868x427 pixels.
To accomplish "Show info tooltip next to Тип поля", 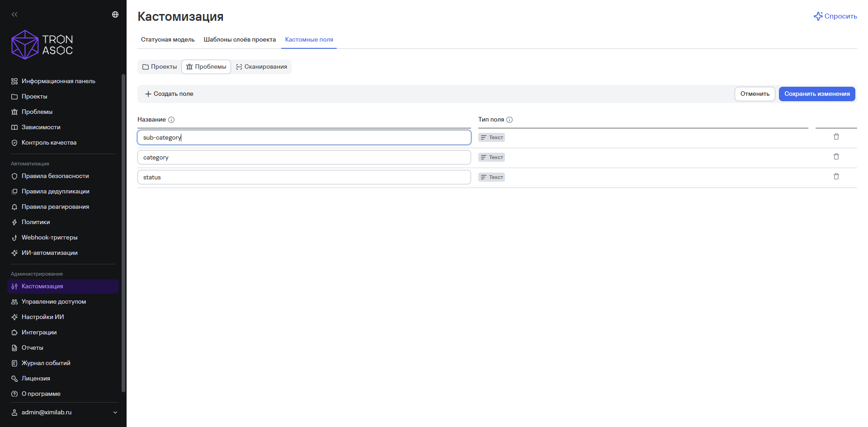I will [x=509, y=120].
